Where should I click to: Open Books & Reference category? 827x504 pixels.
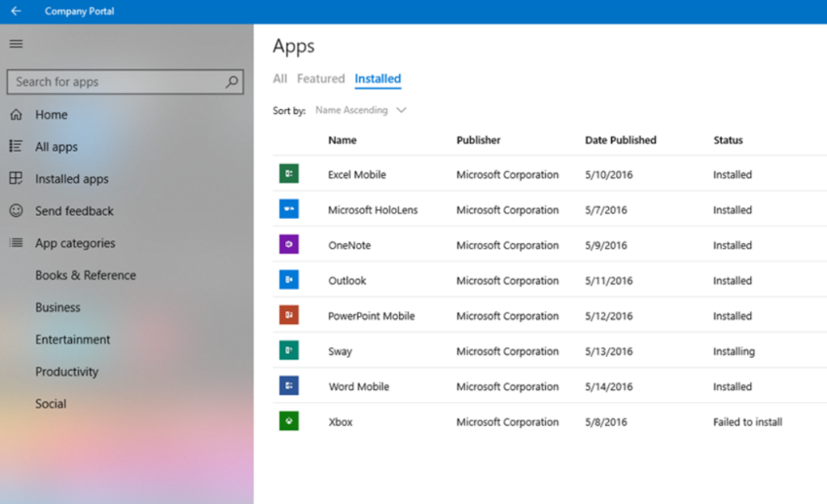tap(86, 275)
